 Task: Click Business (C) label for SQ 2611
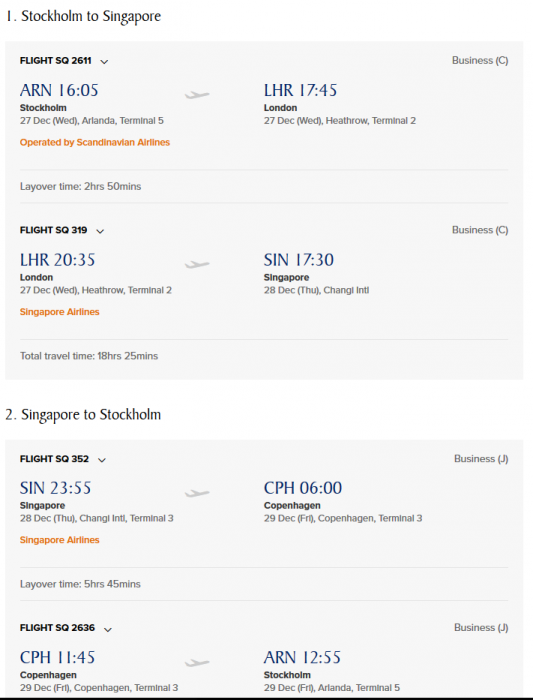(x=480, y=60)
